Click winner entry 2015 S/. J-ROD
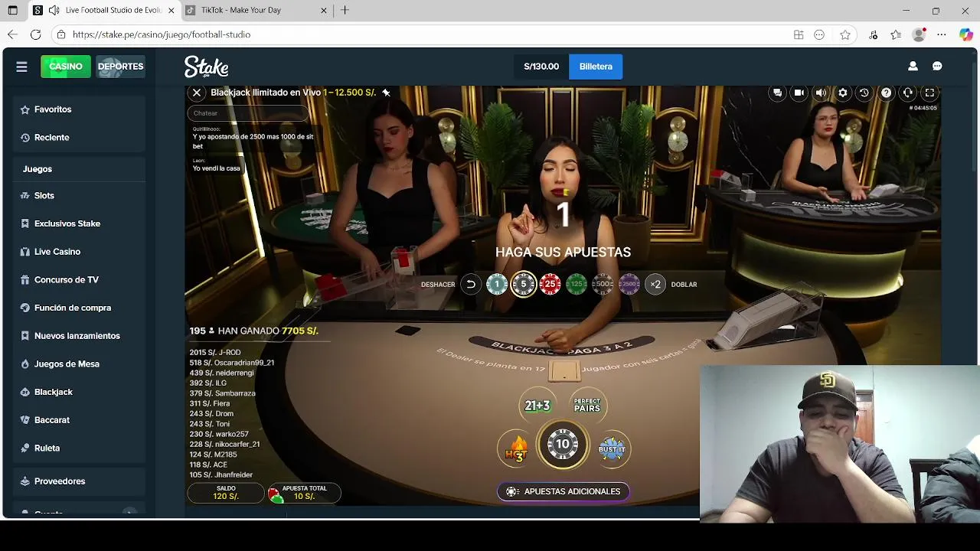980x551 pixels. pyautogui.click(x=215, y=353)
